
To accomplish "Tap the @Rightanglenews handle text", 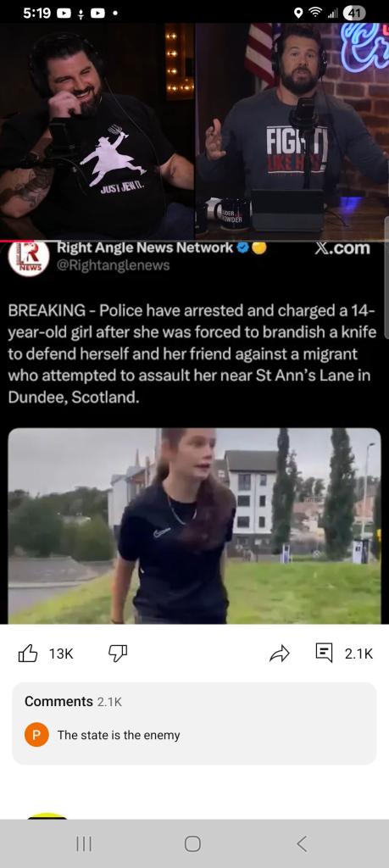I will pyautogui.click(x=114, y=265).
